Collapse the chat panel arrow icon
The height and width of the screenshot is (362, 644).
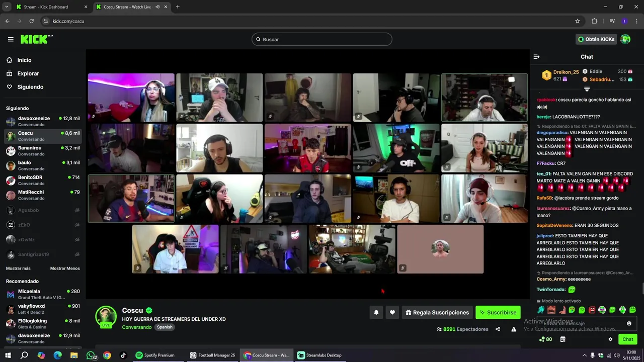click(x=536, y=57)
